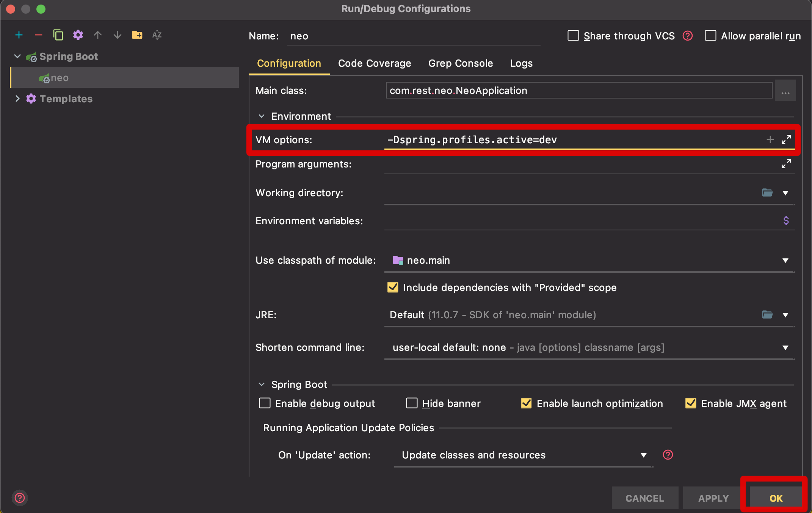Open the help icon next to Share through VCS
Viewport: 812px width, 513px height.
pos(688,36)
